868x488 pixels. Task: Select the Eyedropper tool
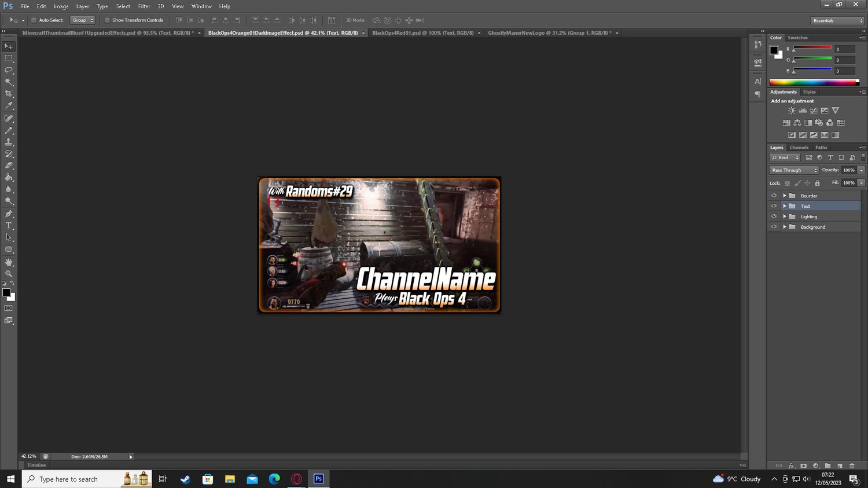[9, 106]
